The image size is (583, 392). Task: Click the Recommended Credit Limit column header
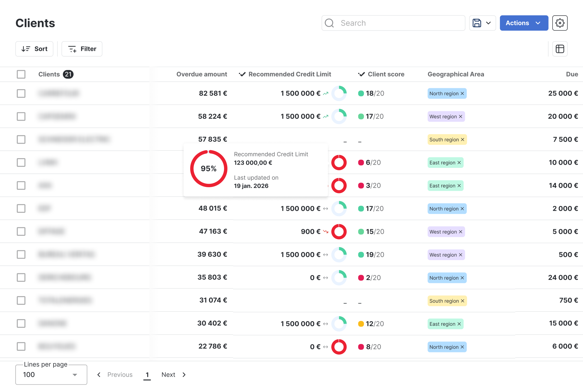coord(290,74)
